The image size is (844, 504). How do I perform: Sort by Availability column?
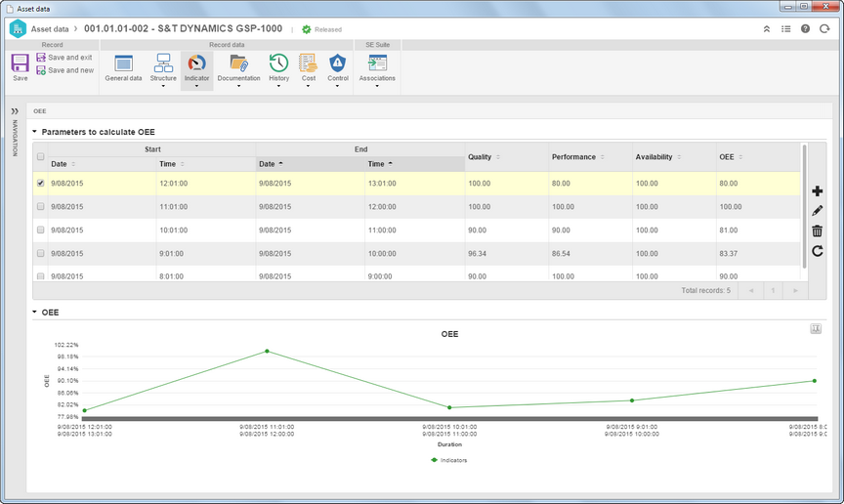tap(657, 156)
